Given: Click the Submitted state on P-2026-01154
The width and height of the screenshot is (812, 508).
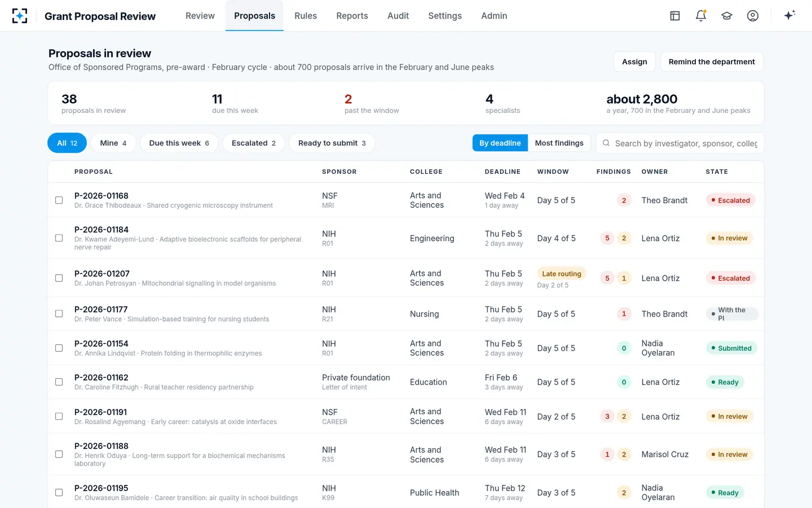Looking at the screenshot, I should coord(731,348).
